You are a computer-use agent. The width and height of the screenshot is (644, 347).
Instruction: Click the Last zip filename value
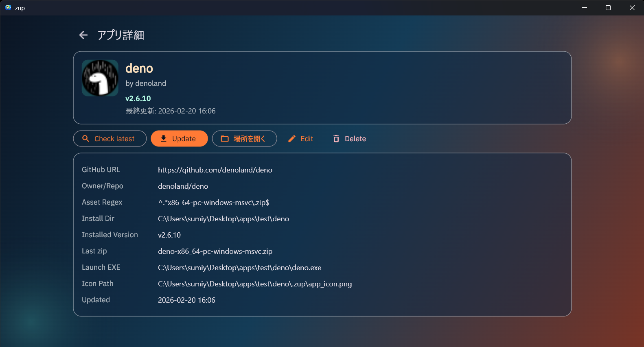point(215,251)
